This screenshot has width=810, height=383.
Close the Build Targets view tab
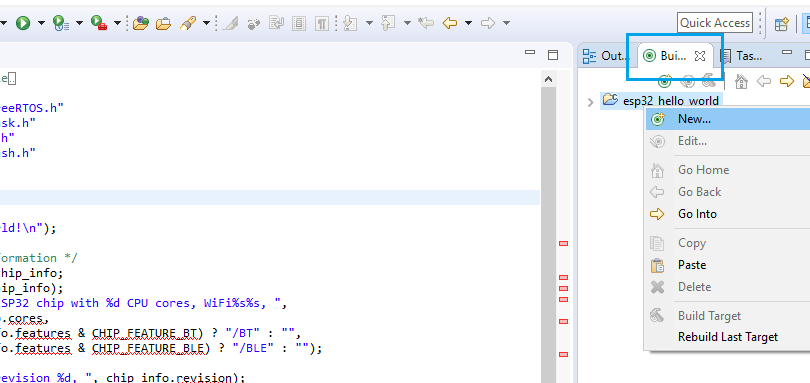699,56
